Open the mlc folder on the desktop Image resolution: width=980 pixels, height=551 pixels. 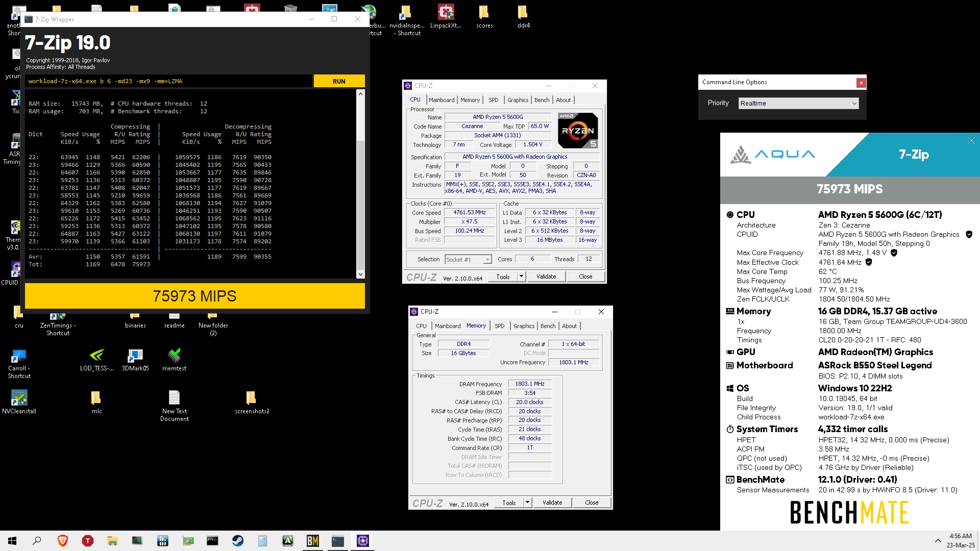click(96, 402)
